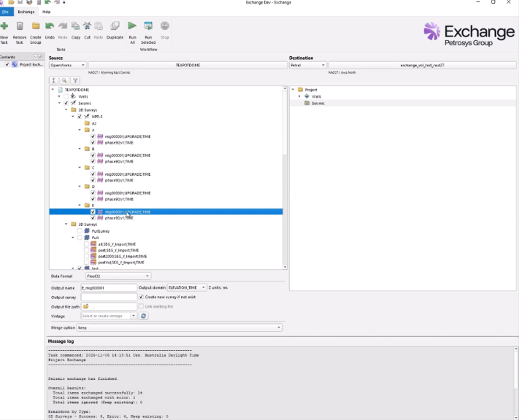The image size is (519, 420).
Task: Click the filter funnel icon above tree
Action: [75, 80]
